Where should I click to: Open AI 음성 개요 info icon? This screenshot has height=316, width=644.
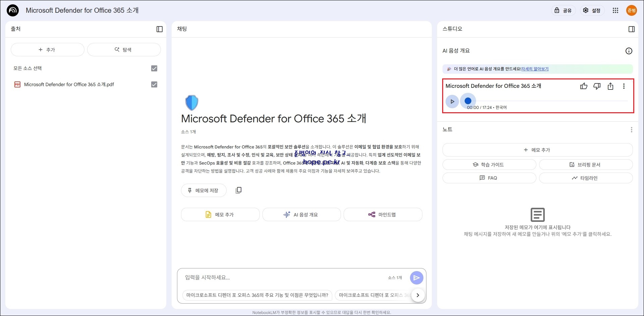pos(629,51)
